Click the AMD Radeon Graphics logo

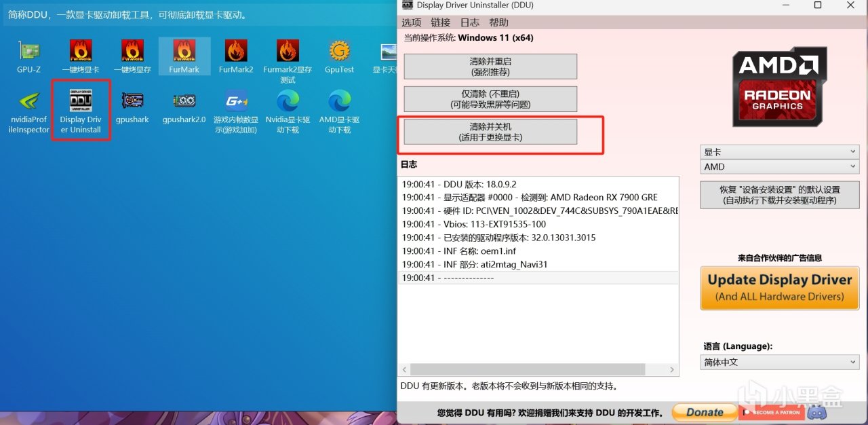coord(780,86)
